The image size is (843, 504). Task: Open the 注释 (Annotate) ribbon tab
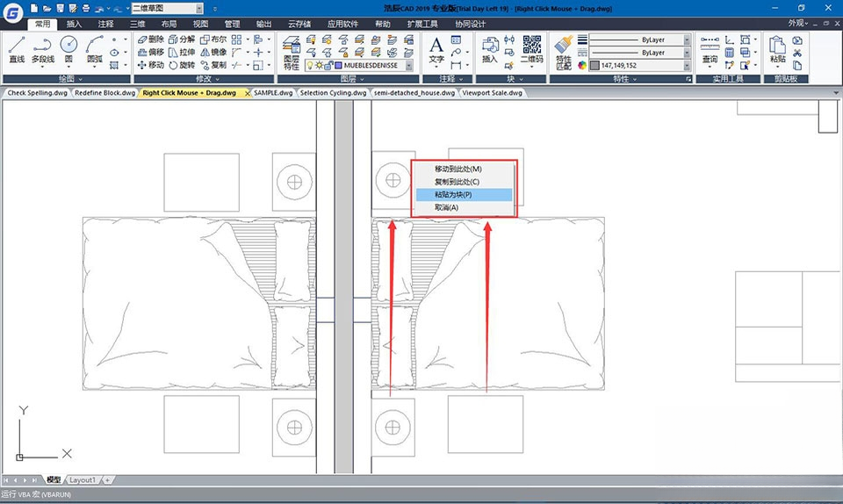point(106,25)
